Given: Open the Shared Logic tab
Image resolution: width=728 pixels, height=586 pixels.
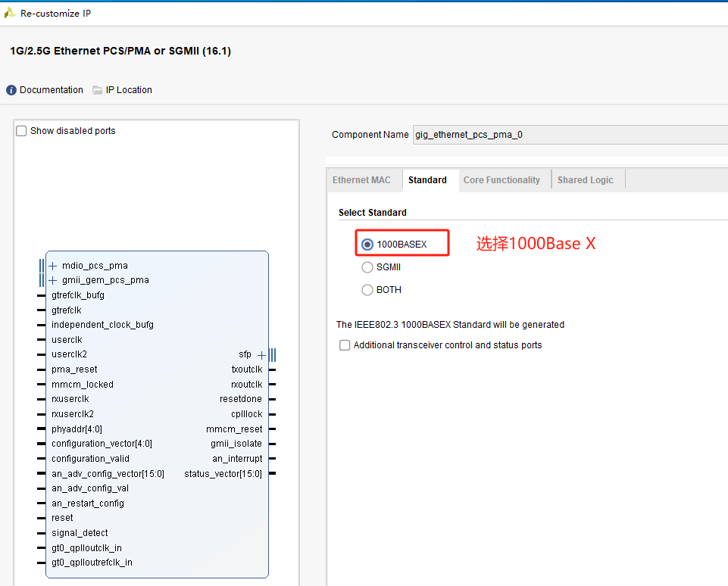Looking at the screenshot, I should (x=586, y=180).
